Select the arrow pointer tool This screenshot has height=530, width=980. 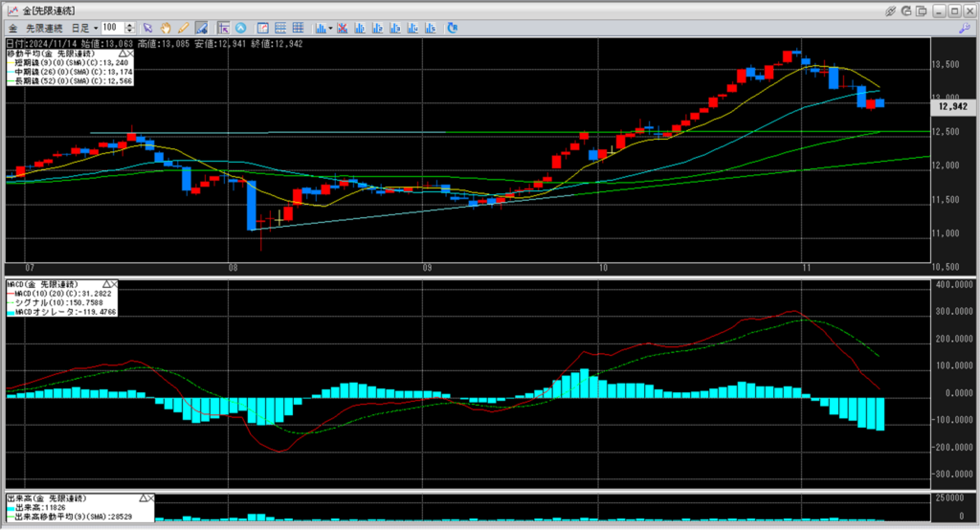148,28
